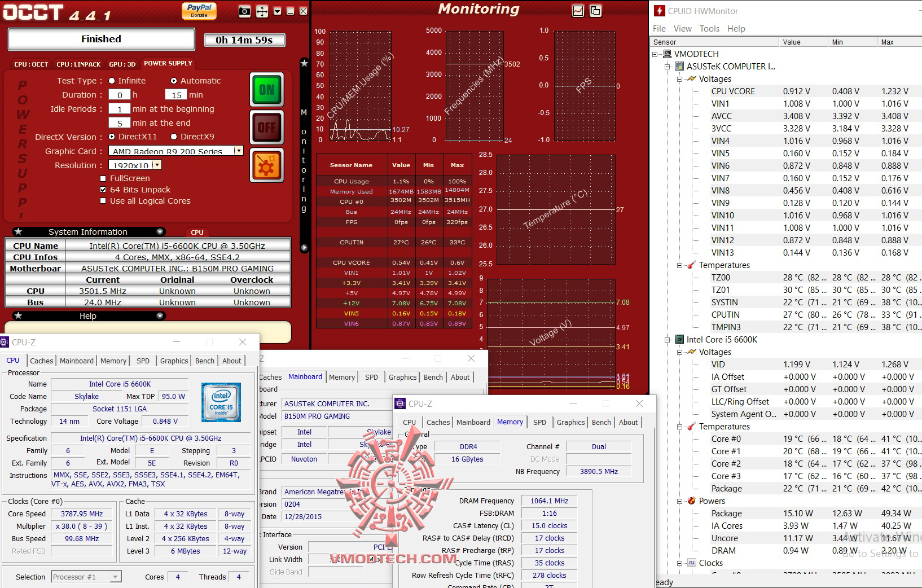Collapse the ASUSTeK COMPUTER node
Image resolution: width=922 pixels, height=588 pixels.
pos(668,67)
